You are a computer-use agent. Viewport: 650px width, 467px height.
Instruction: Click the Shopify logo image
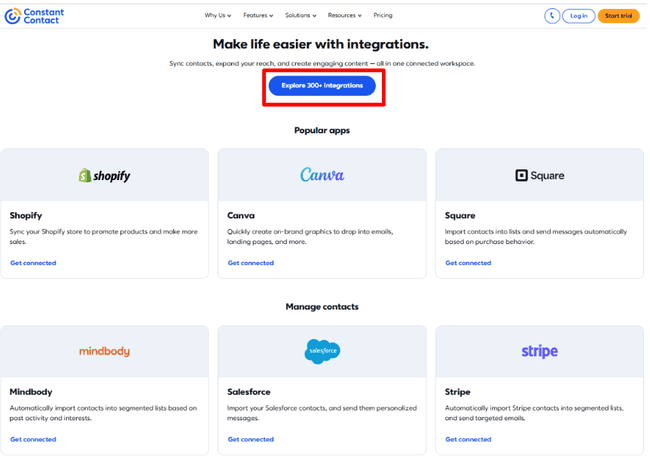(105, 176)
